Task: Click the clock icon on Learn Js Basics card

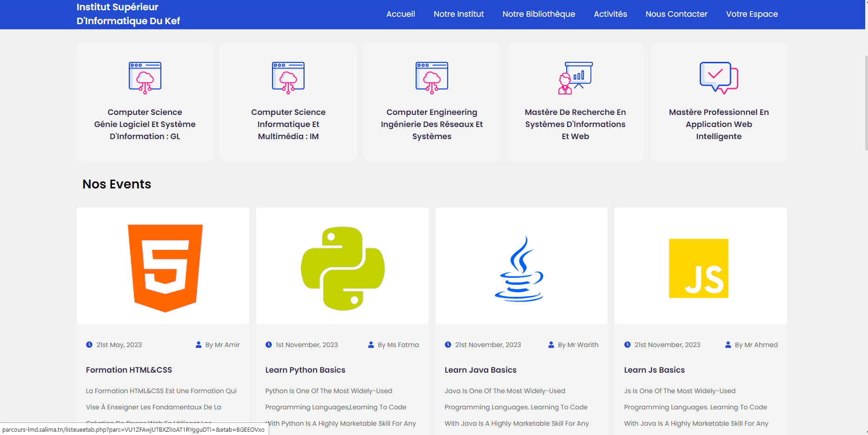Action: point(627,345)
